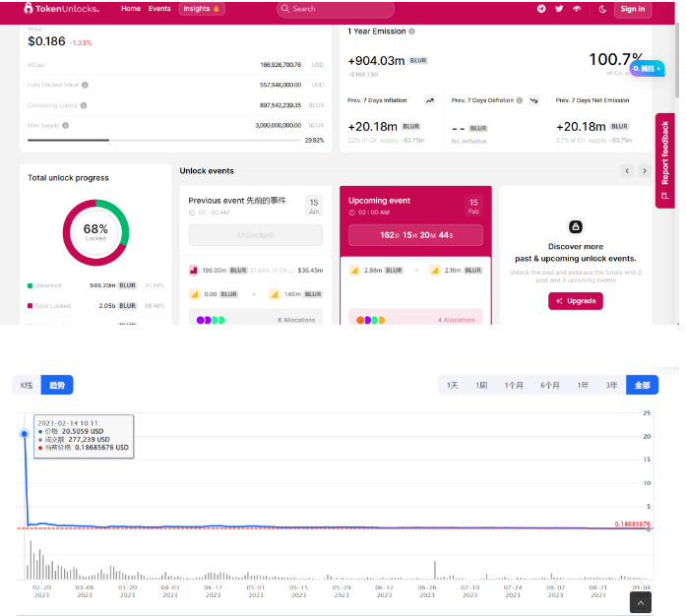Click the 0.18685676 current price label
This screenshot has width=686, height=616.
tap(632, 524)
